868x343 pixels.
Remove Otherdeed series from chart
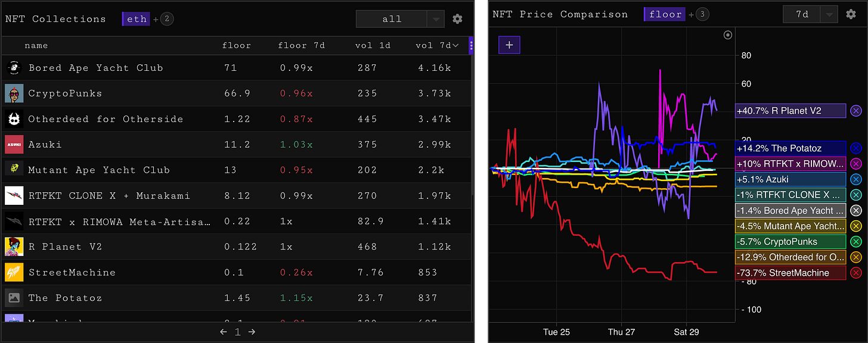tap(856, 257)
